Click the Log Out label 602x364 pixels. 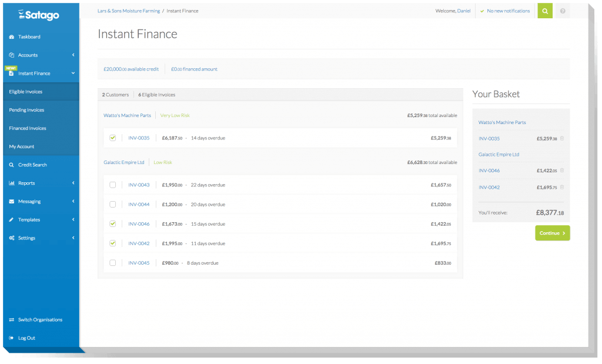coord(26,338)
